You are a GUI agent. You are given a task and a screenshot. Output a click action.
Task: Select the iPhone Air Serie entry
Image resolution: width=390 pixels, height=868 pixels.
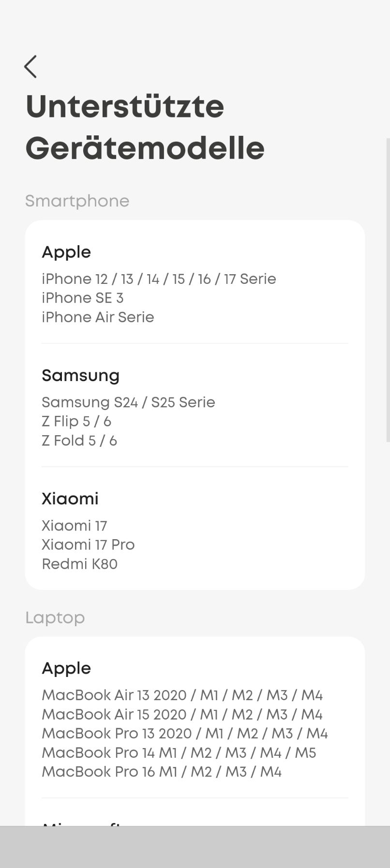pos(98,317)
